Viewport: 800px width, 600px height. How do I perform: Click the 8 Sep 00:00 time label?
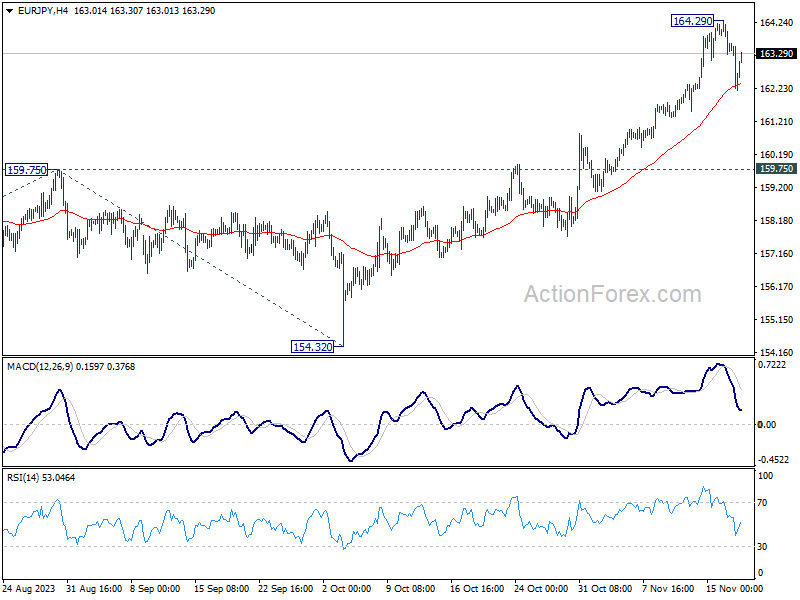[x=155, y=589]
